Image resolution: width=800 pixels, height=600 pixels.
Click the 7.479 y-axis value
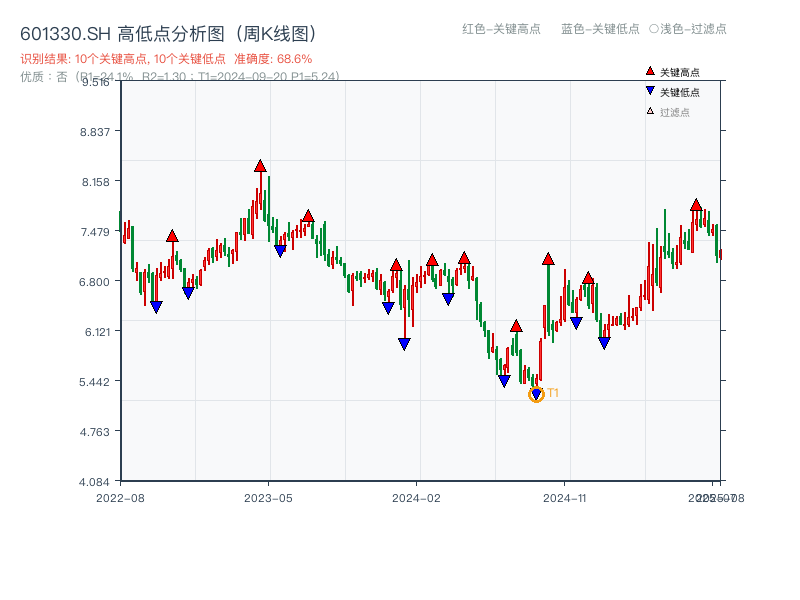pos(95,232)
